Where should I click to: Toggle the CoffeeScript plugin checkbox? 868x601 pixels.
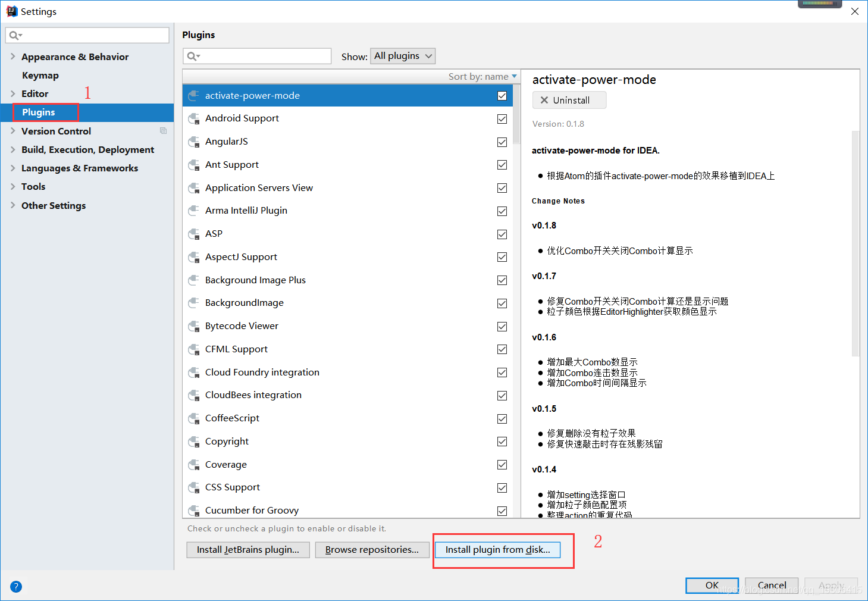502,419
